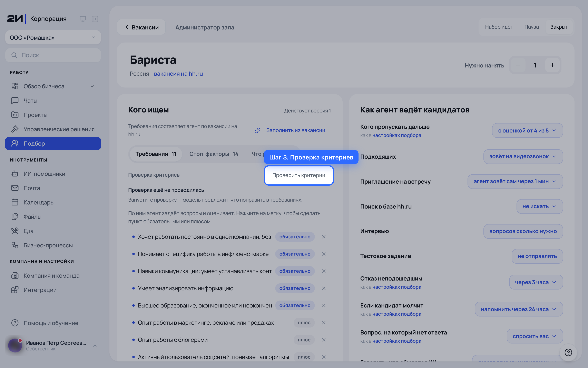
Task: Open Компания и команда settings
Action: 53,276
